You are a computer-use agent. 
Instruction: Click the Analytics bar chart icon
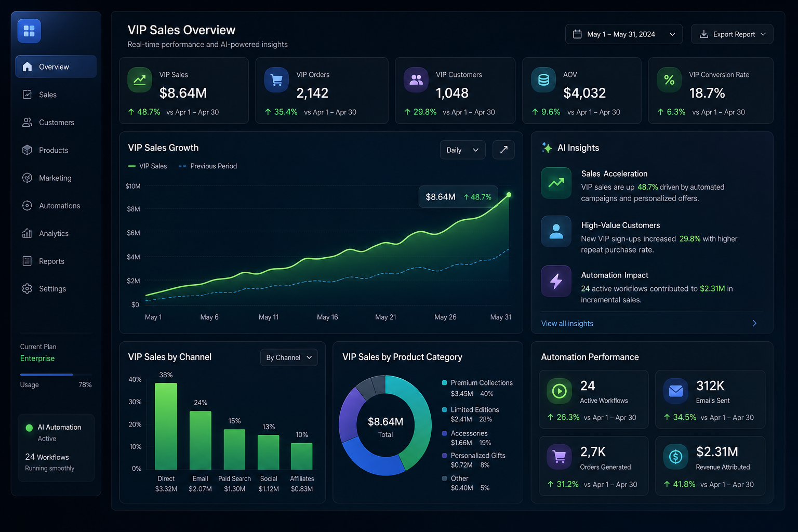pos(27,233)
